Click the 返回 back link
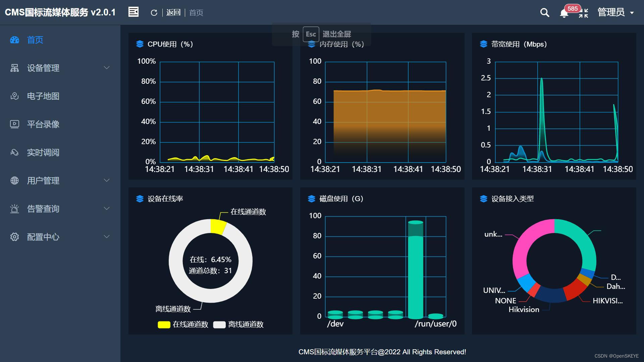This screenshot has width=644, height=362. 173,13
